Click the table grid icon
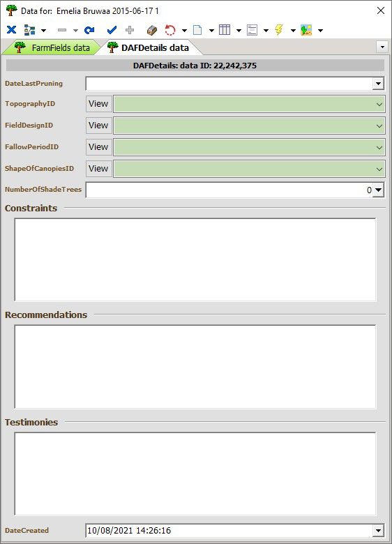Image resolution: width=392 pixels, height=544 pixels. tap(225, 30)
